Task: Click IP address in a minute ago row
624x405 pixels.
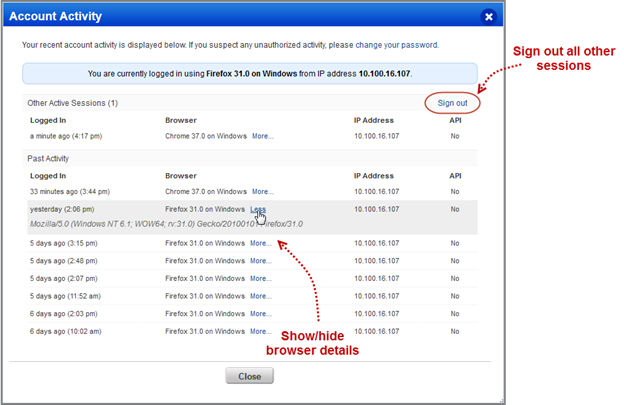Action: click(376, 136)
